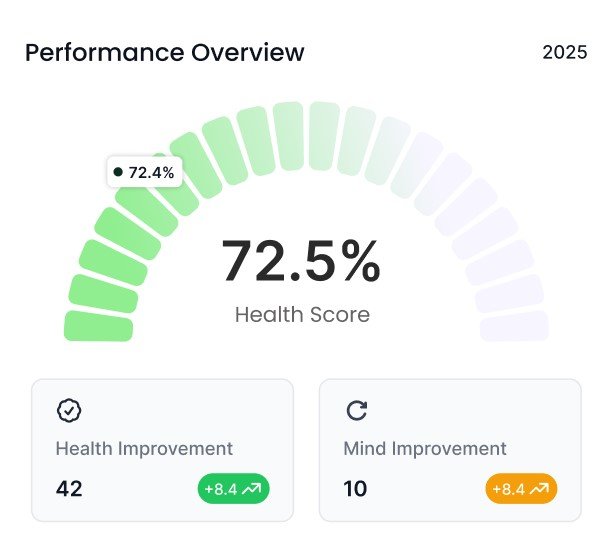Click the last pale gauge segment at bottom right

(514, 326)
